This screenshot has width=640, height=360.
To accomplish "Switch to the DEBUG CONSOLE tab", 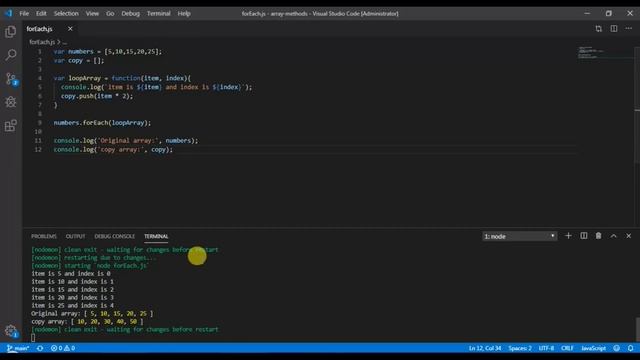I will (114, 236).
